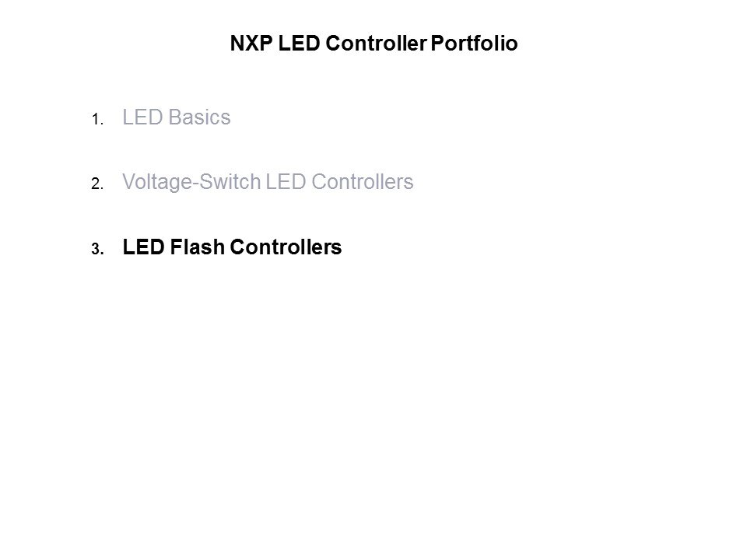
Task: Open the LED Basics agenda item
Action: (177, 118)
